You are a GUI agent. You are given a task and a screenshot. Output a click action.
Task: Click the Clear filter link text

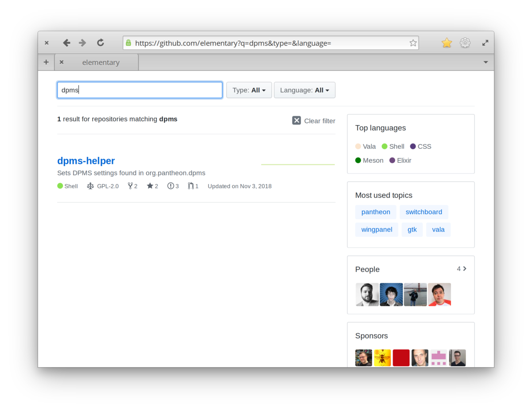[x=320, y=121]
